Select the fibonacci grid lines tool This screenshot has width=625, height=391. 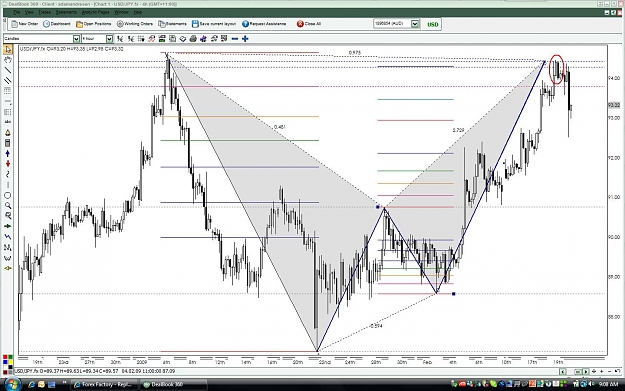pos(8,91)
